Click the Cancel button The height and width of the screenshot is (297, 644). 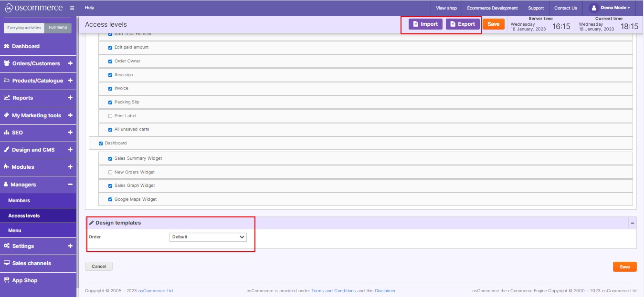coord(99,266)
